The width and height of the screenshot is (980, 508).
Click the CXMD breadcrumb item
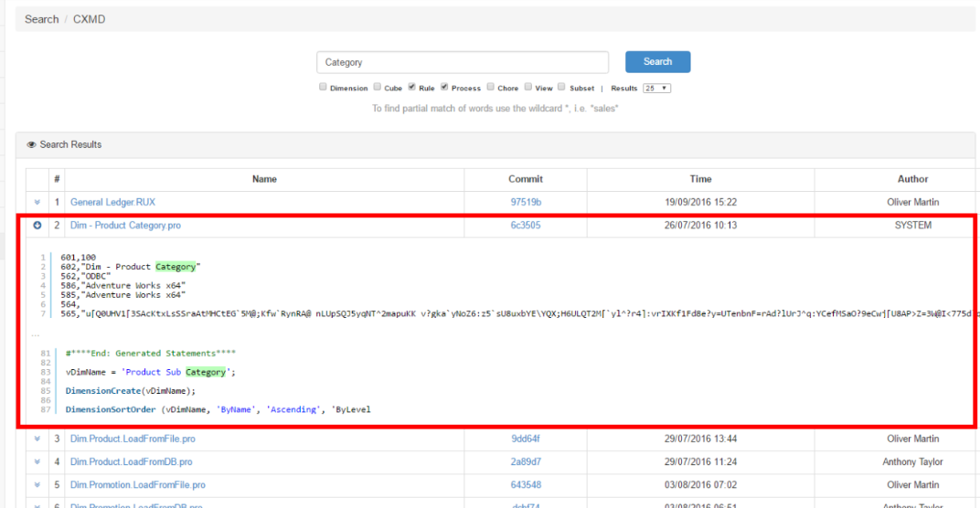point(90,19)
